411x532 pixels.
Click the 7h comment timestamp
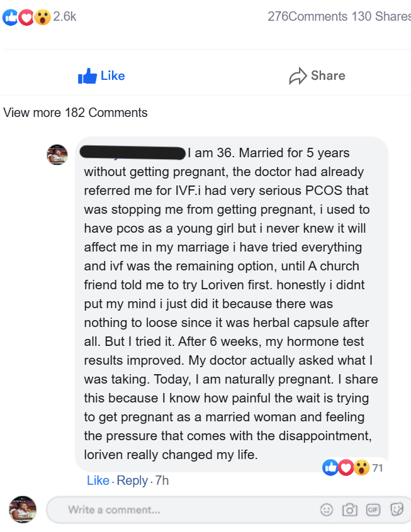click(162, 480)
